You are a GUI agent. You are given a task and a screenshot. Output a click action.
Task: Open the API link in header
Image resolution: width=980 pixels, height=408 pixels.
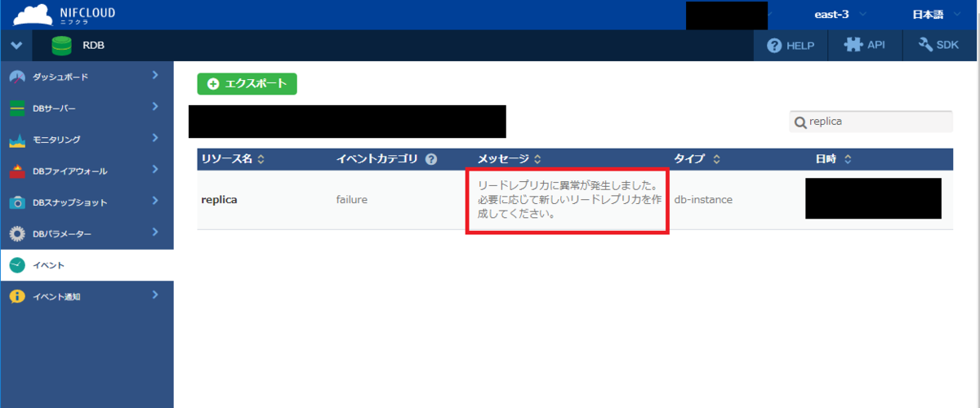tap(865, 46)
